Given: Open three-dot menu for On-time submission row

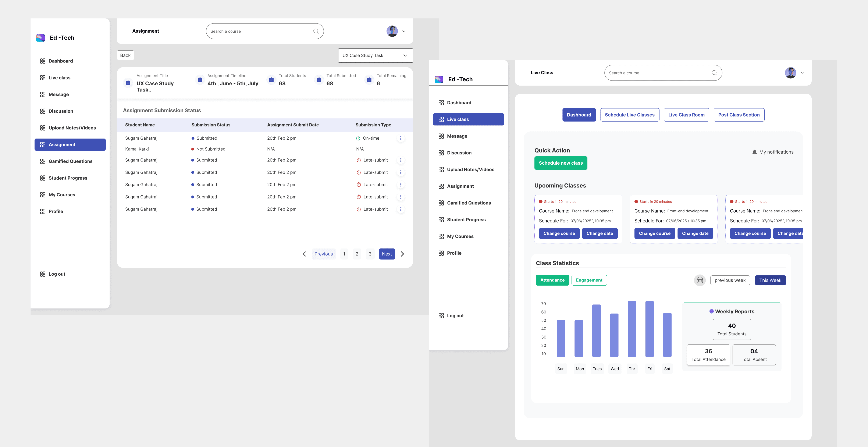Looking at the screenshot, I should click(x=401, y=138).
